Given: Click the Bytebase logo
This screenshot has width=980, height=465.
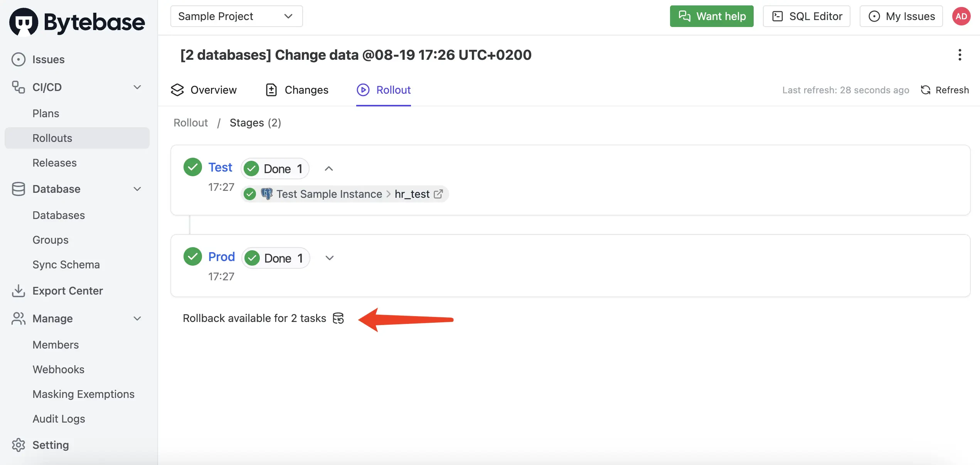Looking at the screenshot, I should pyautogui.click(x=77, y=22).
